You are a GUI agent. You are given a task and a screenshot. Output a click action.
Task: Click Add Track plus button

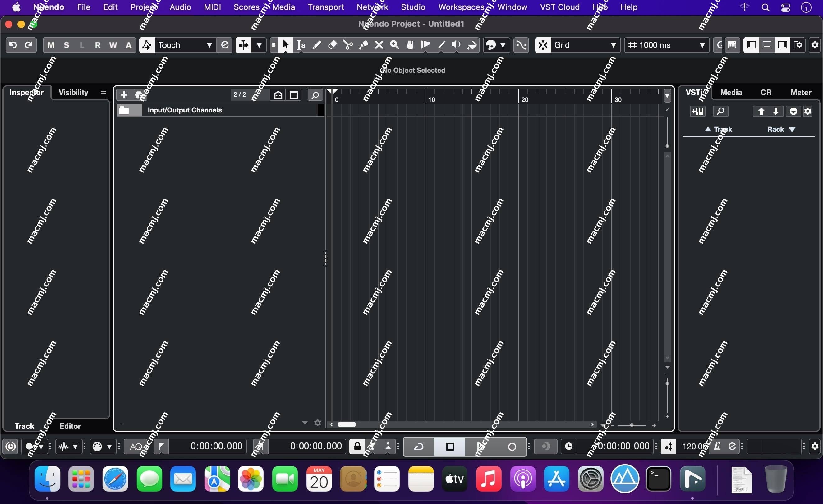[x=124, y=95]
